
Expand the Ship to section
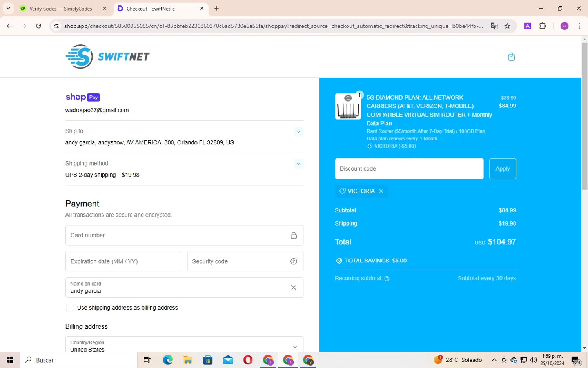point(298,131)
